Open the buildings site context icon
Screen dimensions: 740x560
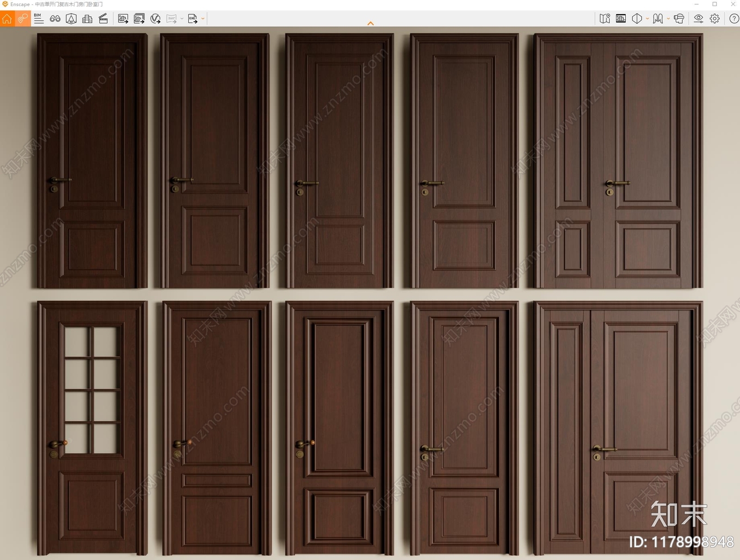click(87, 18)
